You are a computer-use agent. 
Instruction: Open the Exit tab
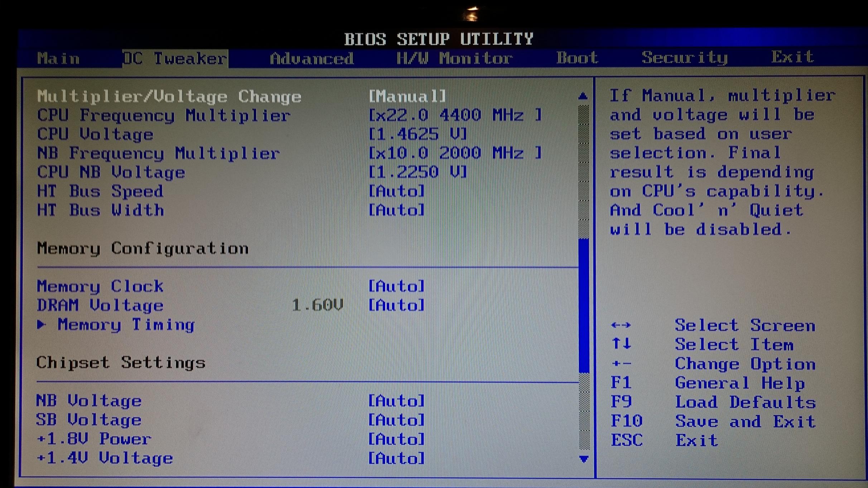[x=792, y=57]
